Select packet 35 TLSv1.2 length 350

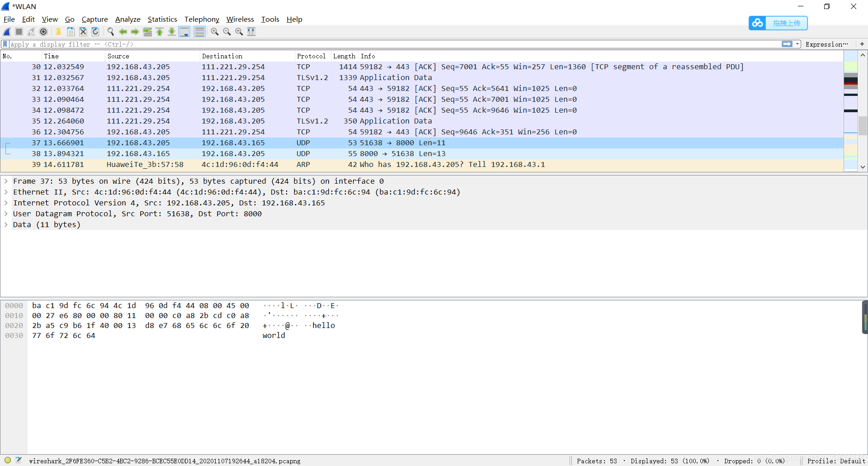(422, 121)
